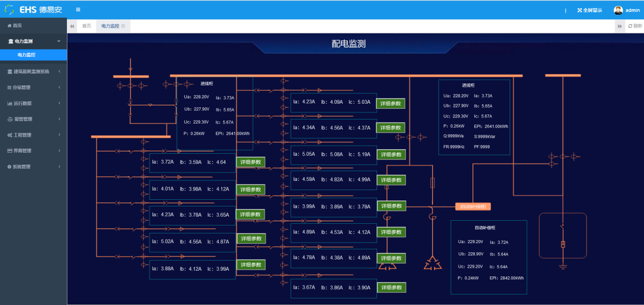Click the EHS 德易安 logo
This screenshot has height=305, width=644.
click(33, 10)
